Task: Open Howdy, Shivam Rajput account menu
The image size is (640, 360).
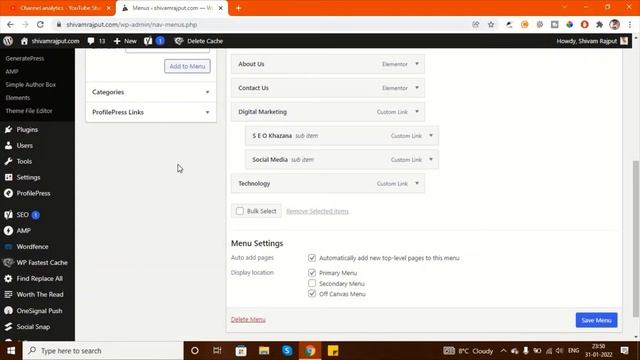Action: pos(592,41)
